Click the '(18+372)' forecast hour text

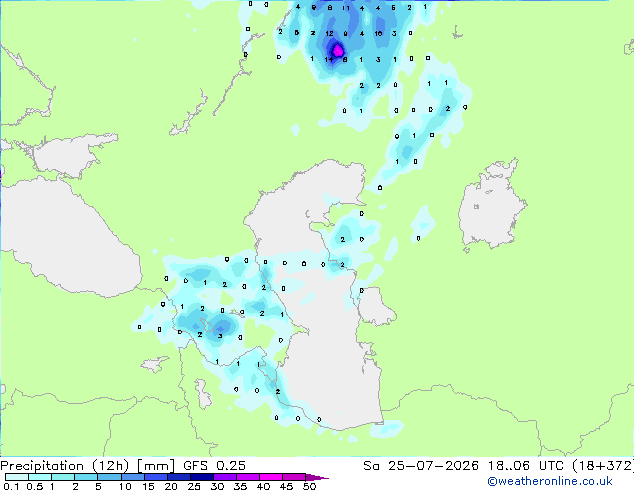[x=603, y=466]
